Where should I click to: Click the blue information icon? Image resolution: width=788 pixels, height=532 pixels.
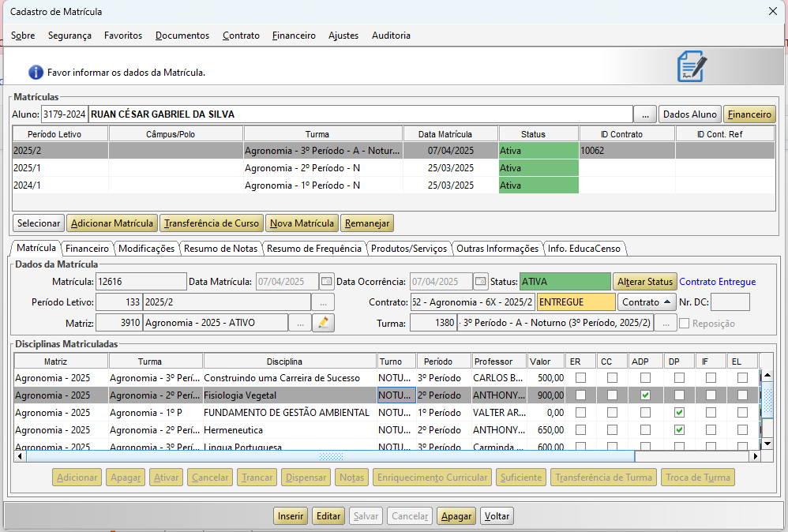click(x=36, y=73)
